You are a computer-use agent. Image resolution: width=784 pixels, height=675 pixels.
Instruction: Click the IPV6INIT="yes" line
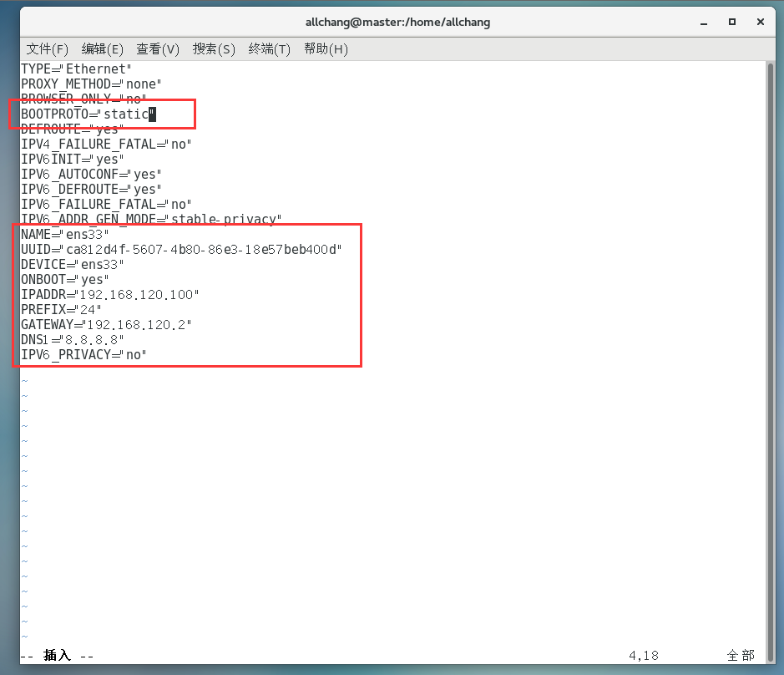pos(72,159)
